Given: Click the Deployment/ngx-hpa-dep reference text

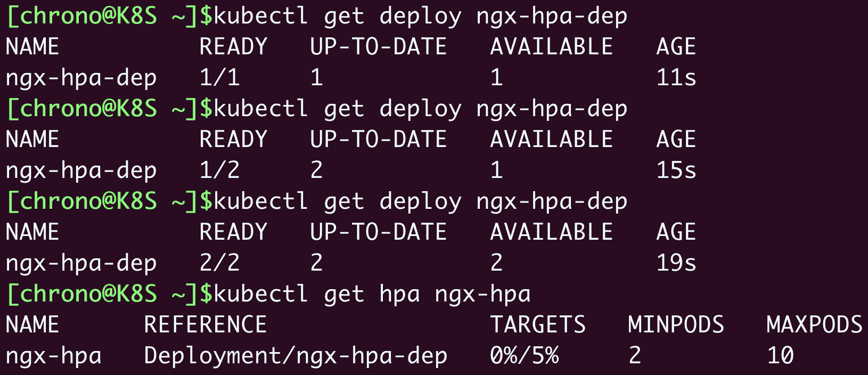Looking at the screenshot, I should coord(296,356).
